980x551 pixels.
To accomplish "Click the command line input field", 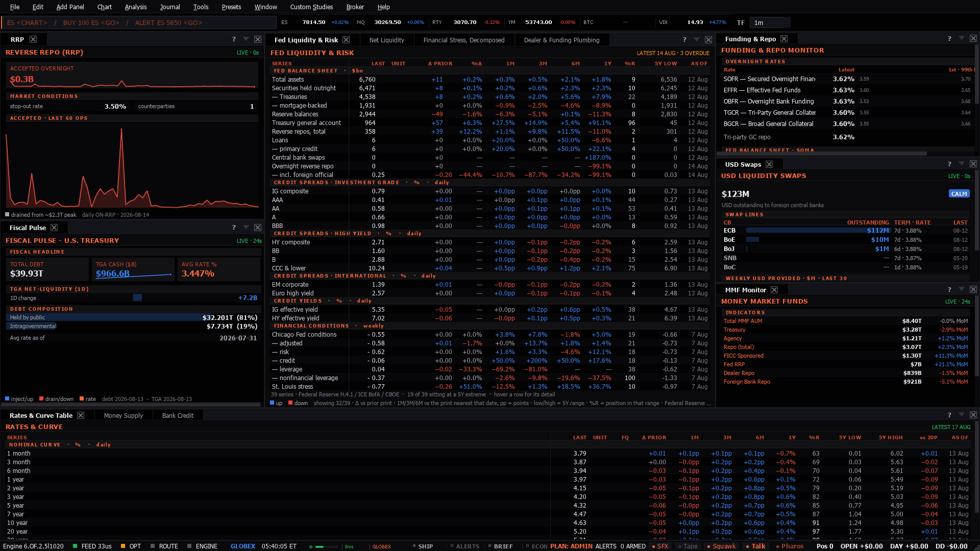I will pyautogui.click(x=139, y=22).
